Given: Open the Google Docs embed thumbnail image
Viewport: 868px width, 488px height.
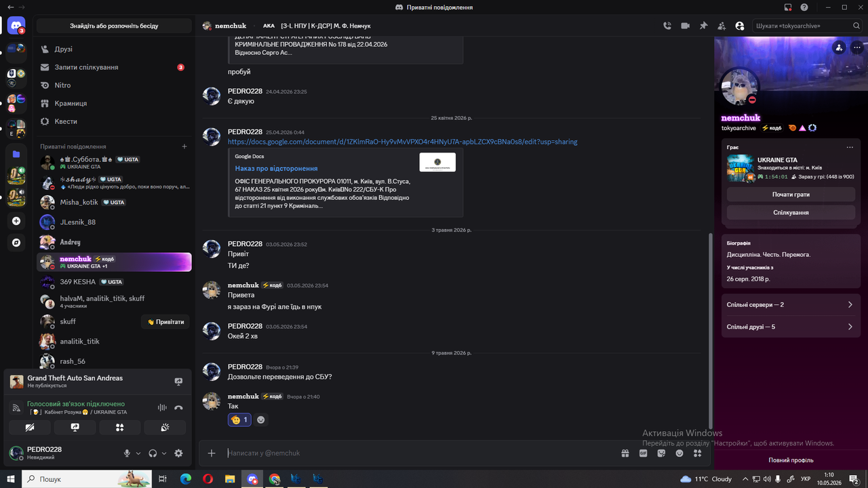Looking at the screenshot, I should 437,162.
